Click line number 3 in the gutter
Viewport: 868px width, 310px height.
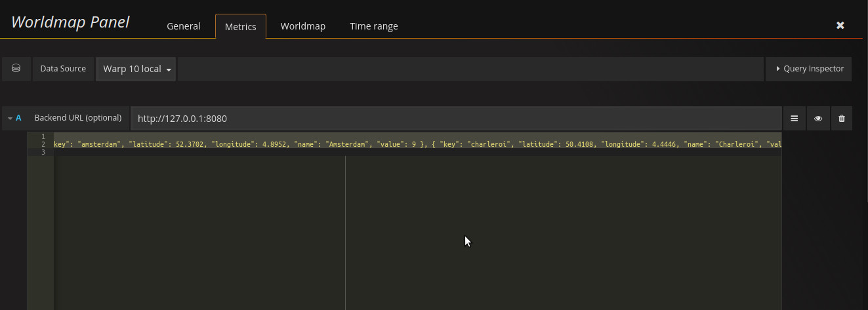(x=43, y=152)
